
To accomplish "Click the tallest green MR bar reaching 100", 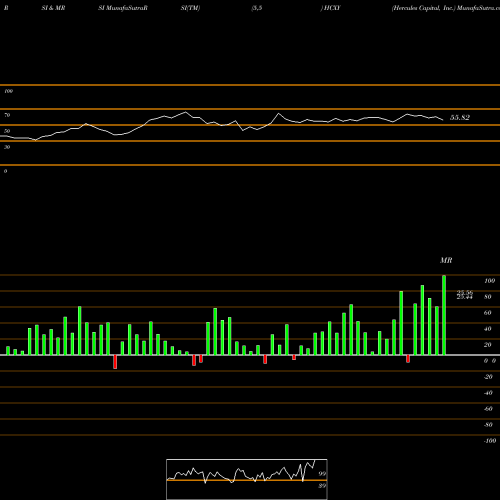I will click(x=444, y=315).
